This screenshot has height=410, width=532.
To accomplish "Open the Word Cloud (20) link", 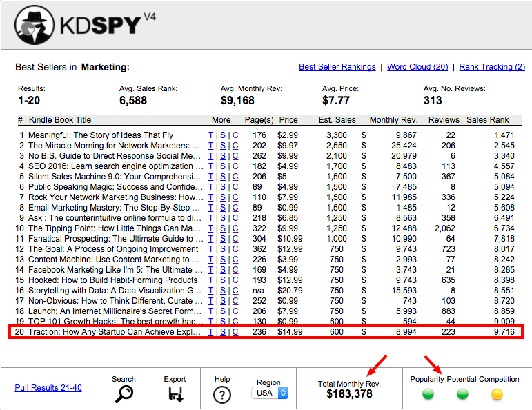I will (x=417, y=67).
